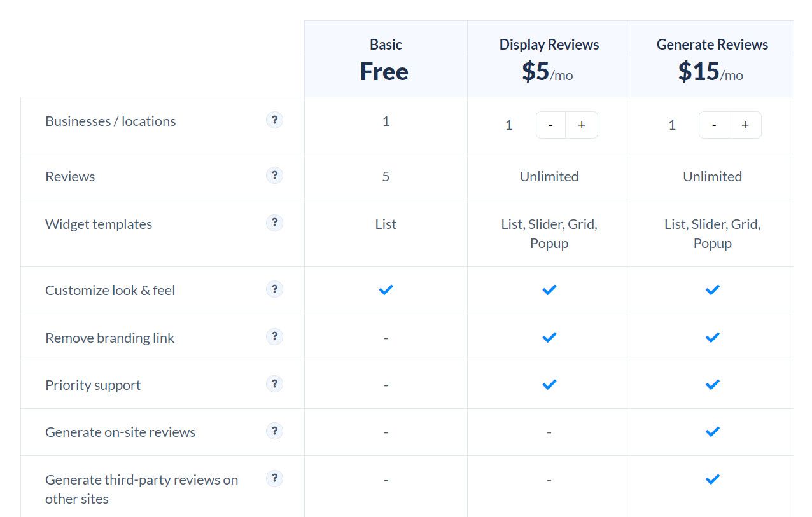Click the Widget templates help icon
The width and height of the screenshot is (812, 517).
(274, 223)
